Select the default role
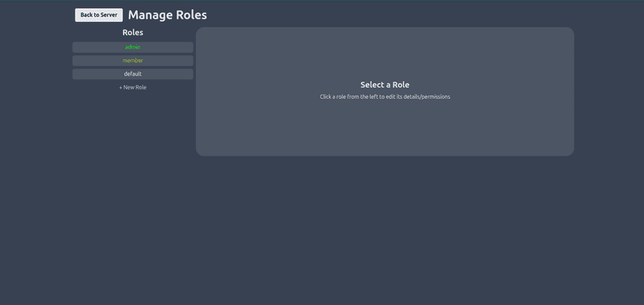Screen dimensions: 644x305 click(133, 74)
